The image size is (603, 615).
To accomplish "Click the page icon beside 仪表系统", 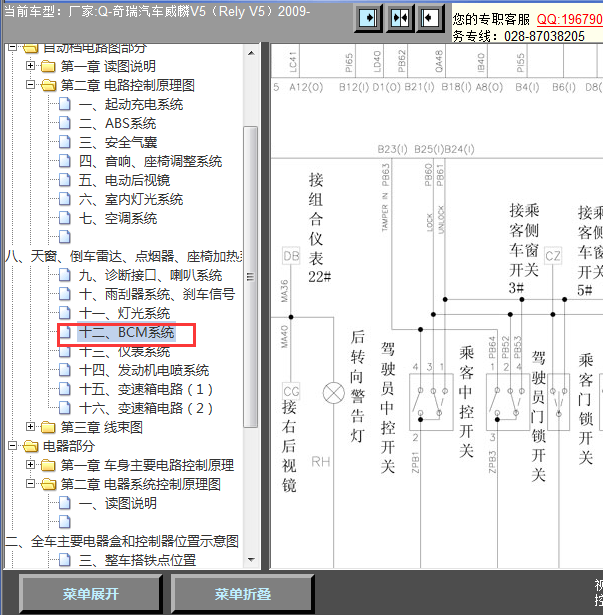I will point(65,352).
